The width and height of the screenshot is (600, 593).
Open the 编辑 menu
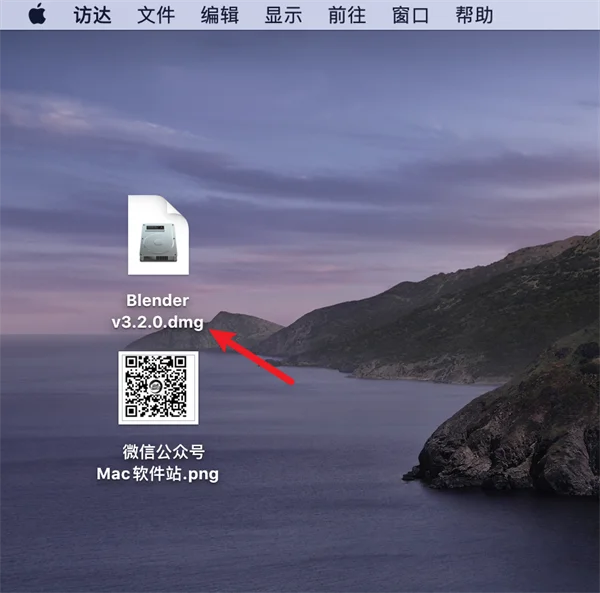(220, 15)
